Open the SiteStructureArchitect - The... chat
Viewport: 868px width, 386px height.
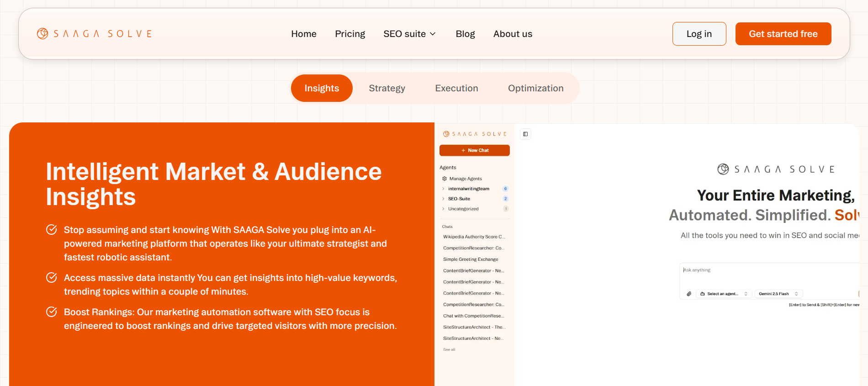(x=474, y=327)
